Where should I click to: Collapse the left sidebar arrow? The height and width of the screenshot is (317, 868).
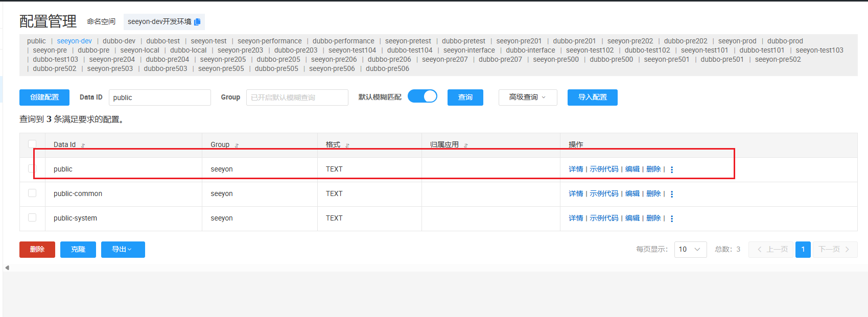[7, 267]
